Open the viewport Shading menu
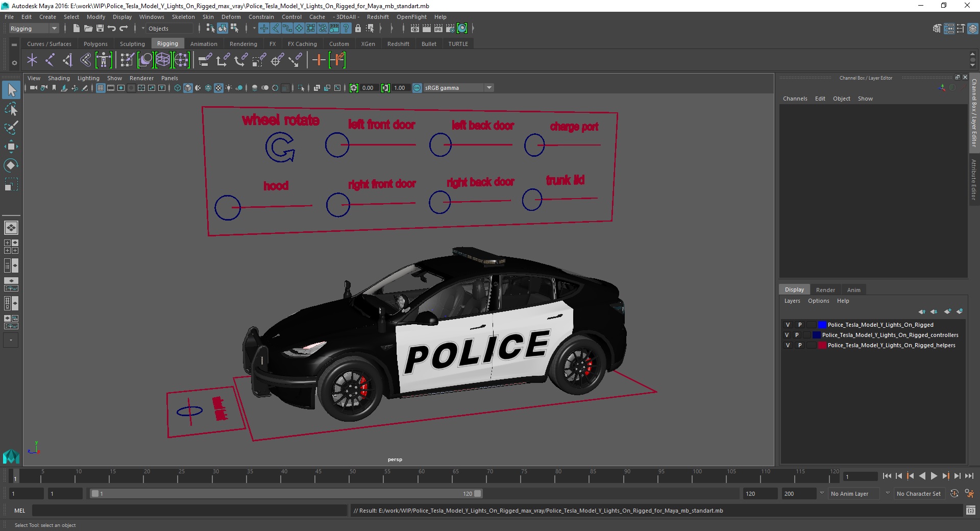The width and height of the screenshot is (980, 531). 59,78
